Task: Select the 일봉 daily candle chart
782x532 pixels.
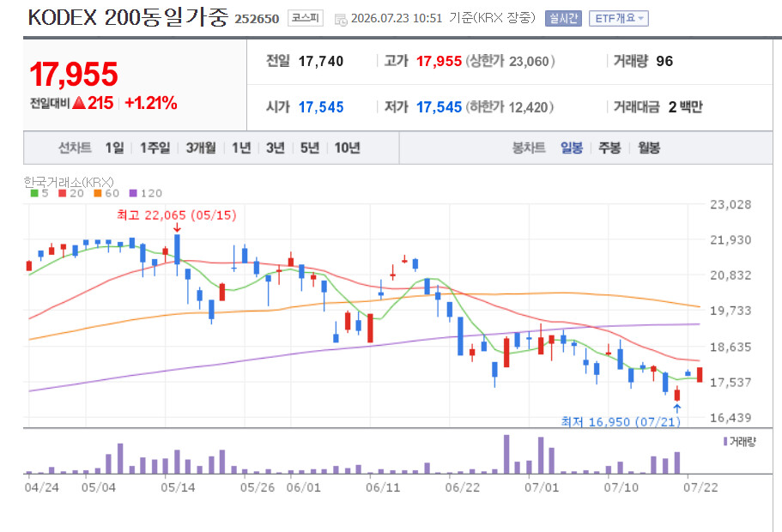Action: (x=572, y=148)
